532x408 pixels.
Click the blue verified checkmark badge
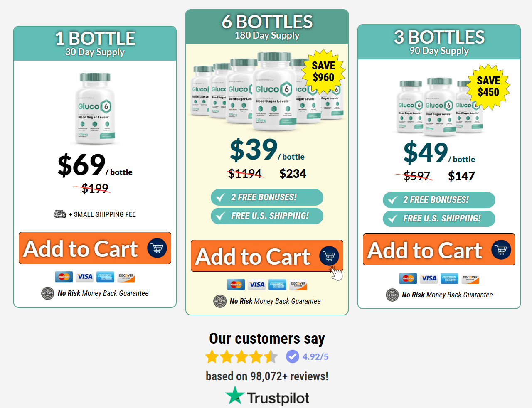[x=293, y=356]
